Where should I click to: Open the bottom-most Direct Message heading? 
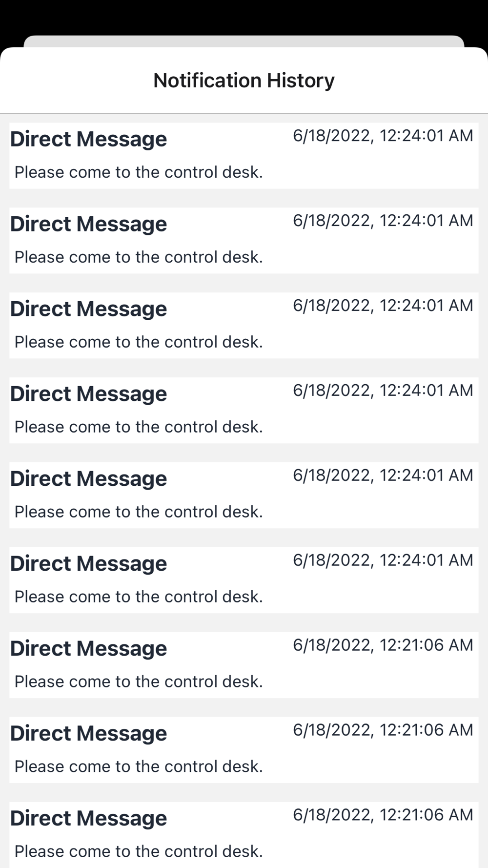(x=89, y=819)
